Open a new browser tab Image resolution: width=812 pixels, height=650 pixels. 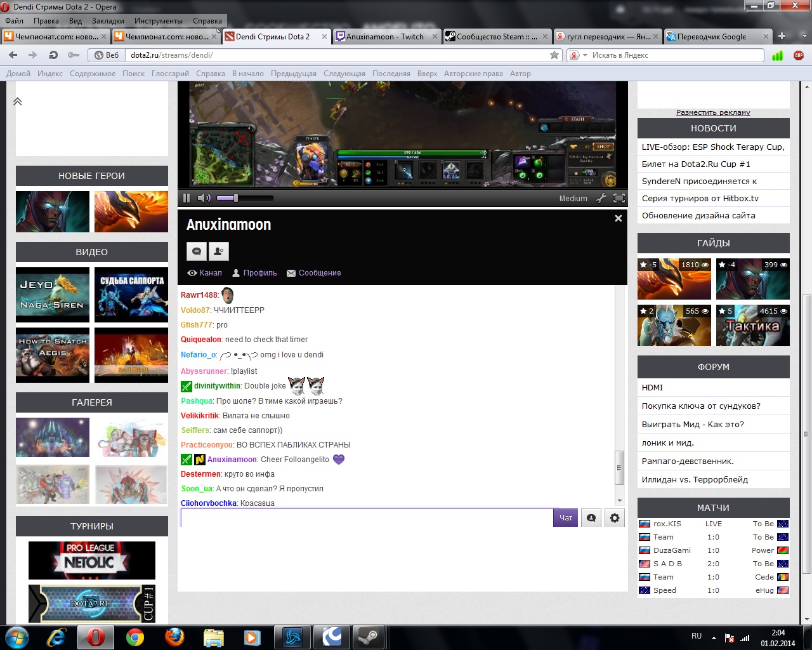pos(782,36)
